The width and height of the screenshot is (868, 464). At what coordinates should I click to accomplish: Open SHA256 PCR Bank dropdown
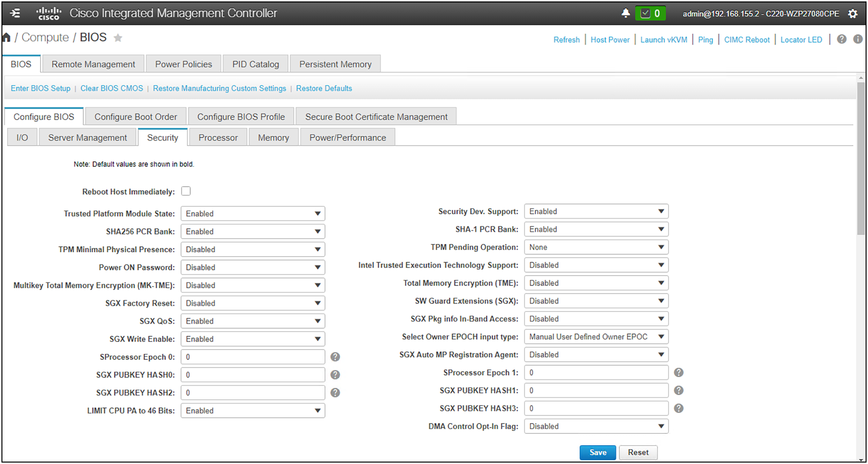coord(253,232)
